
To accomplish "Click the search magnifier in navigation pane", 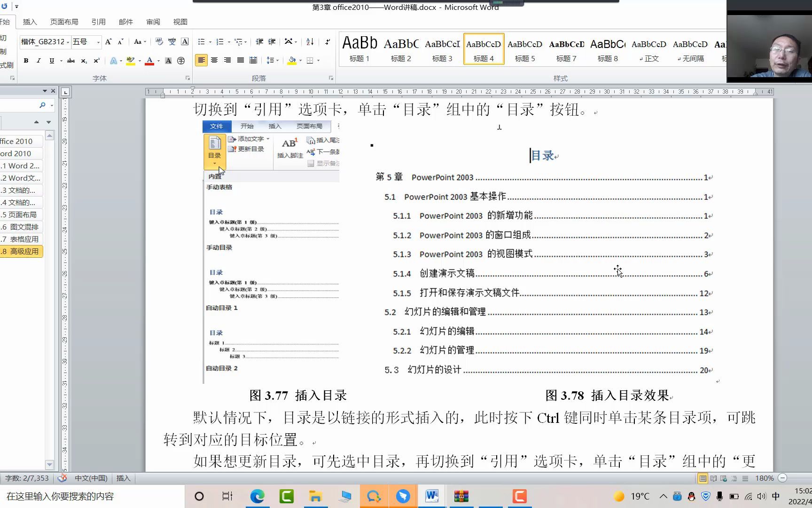I will (x=42, y=105).
